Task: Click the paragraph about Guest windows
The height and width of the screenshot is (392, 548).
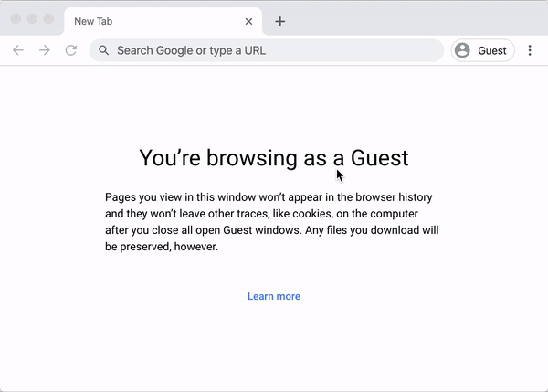Action: (272, 222)
